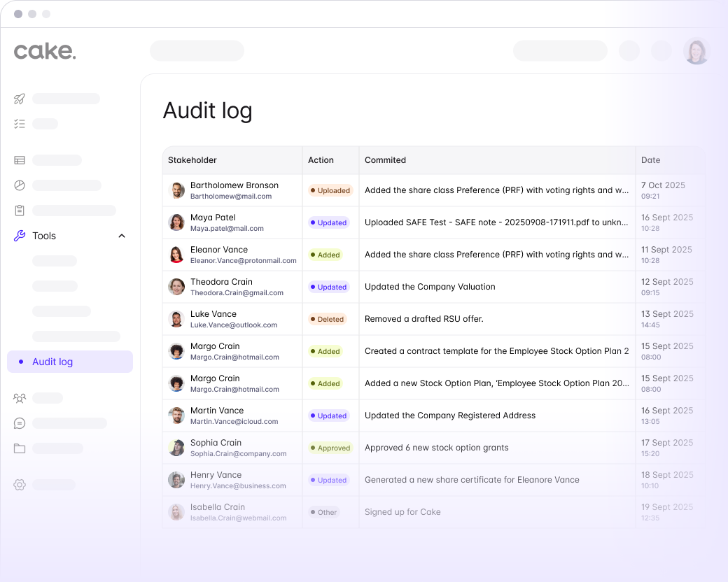Select Audit log in the navigation
Image resolution: width=728 pixels, height=582 pixels.
[53, 362]
